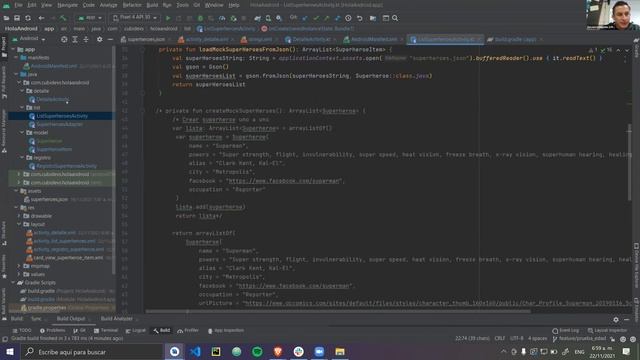Run the app with the green play button

pos(168,18)
